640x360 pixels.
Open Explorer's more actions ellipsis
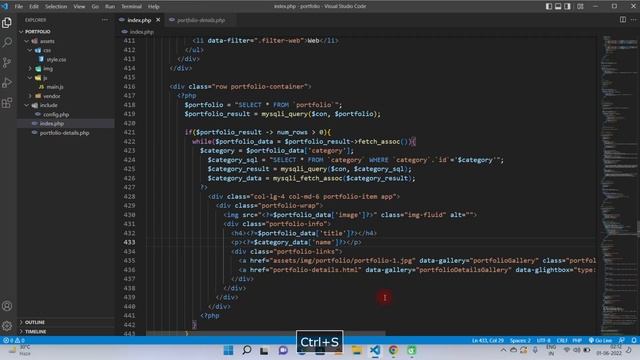(x=105, y=20)
